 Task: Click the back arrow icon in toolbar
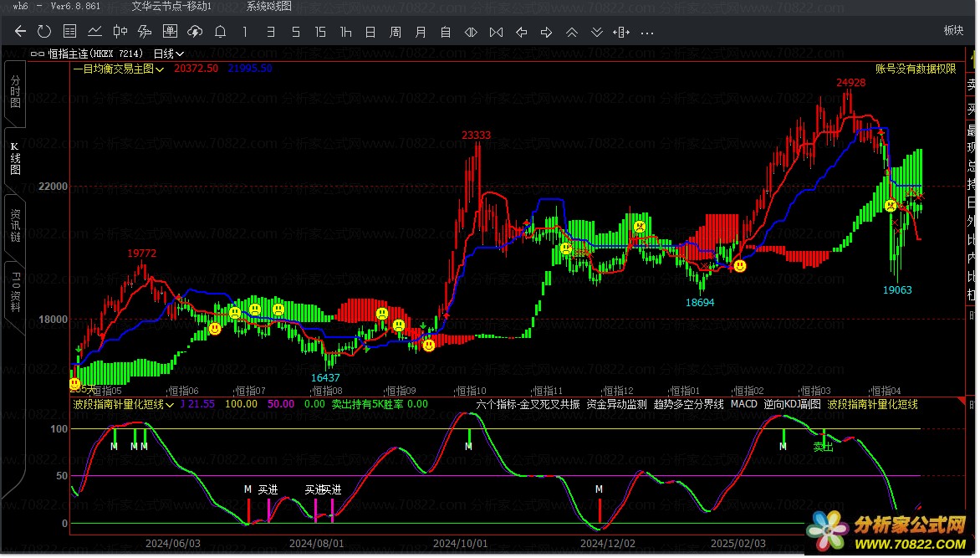pos(21,33)
